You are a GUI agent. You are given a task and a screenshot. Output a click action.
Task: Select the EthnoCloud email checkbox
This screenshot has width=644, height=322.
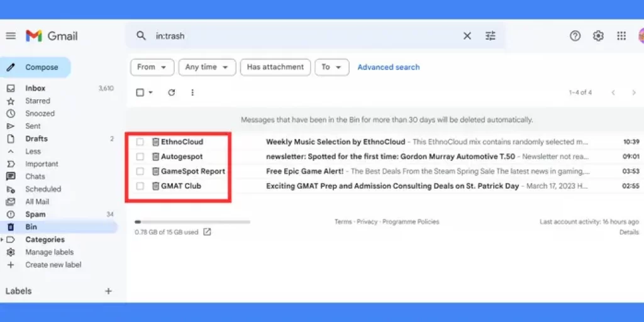(x=140, y=142)
